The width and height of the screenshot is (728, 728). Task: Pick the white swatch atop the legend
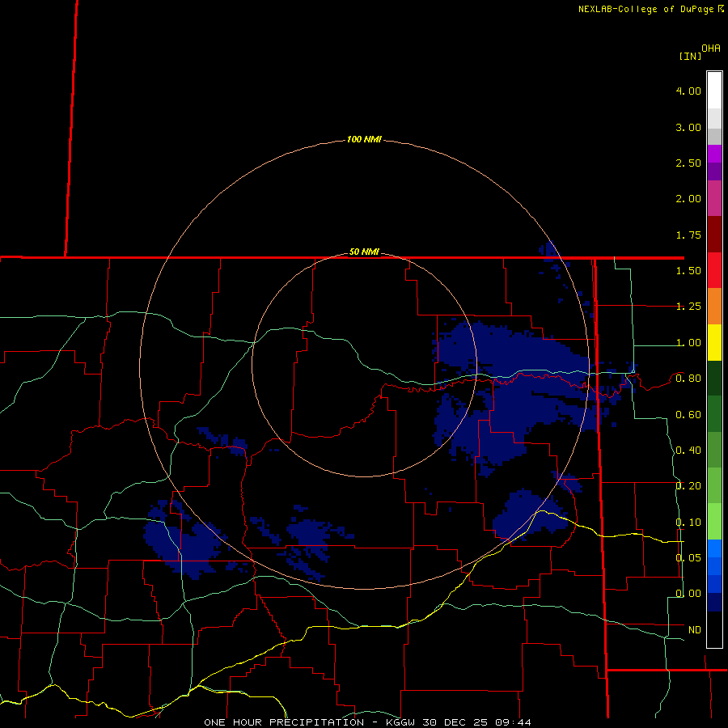pyautogui.click(x=714, y=90)
